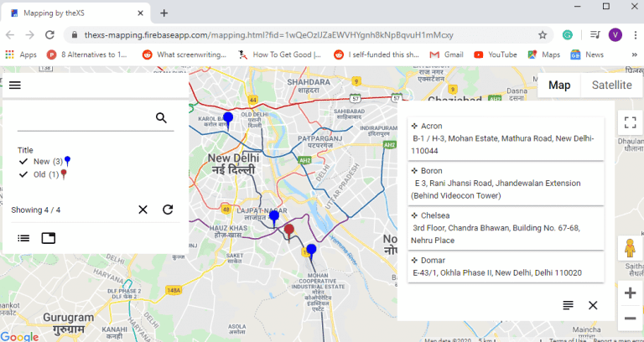The image size is (644, 342).
Task: Open Grammarly extension icon
Action: click(x=568, y=35)
